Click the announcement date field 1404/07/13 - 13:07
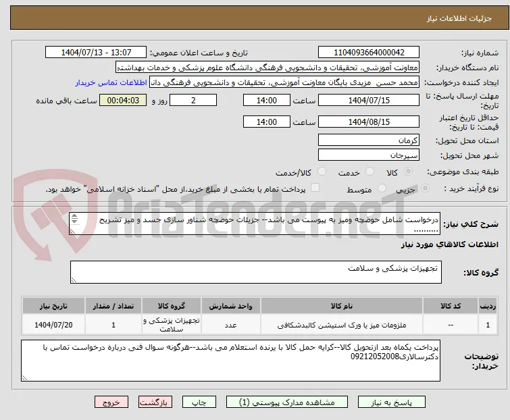The height and width of the screenshot is (420, 510). tap(96, 53)
